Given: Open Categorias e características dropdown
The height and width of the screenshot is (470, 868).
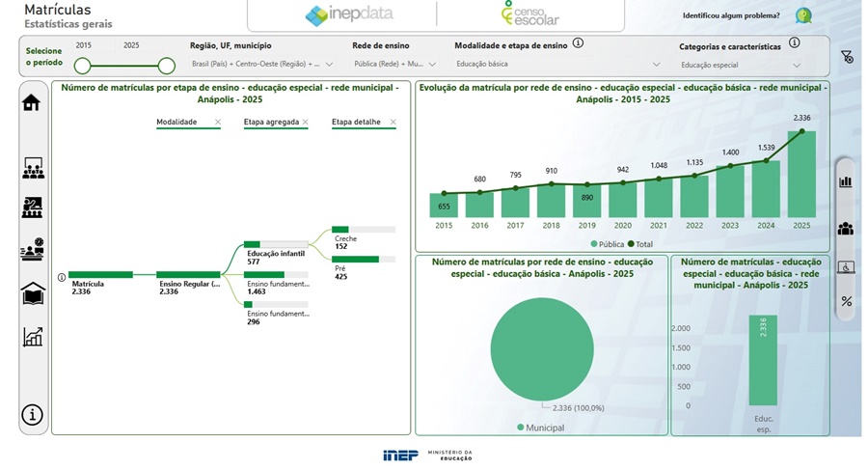Looking at the screenshot, I should coord(740,66).
